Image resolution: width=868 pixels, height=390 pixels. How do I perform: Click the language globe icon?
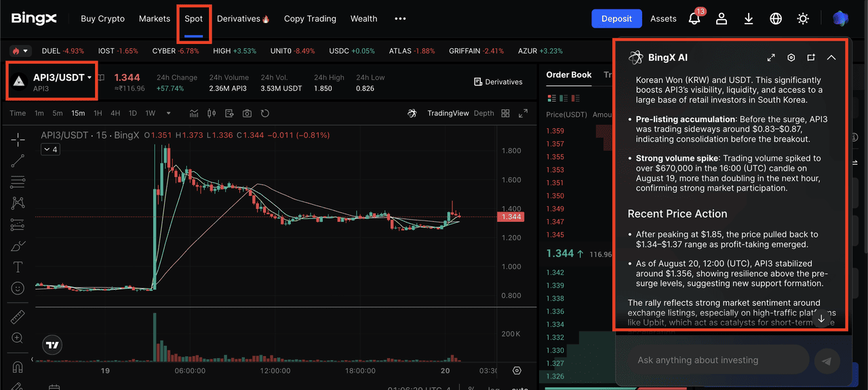pyautogui.click(x=776, y=19)
